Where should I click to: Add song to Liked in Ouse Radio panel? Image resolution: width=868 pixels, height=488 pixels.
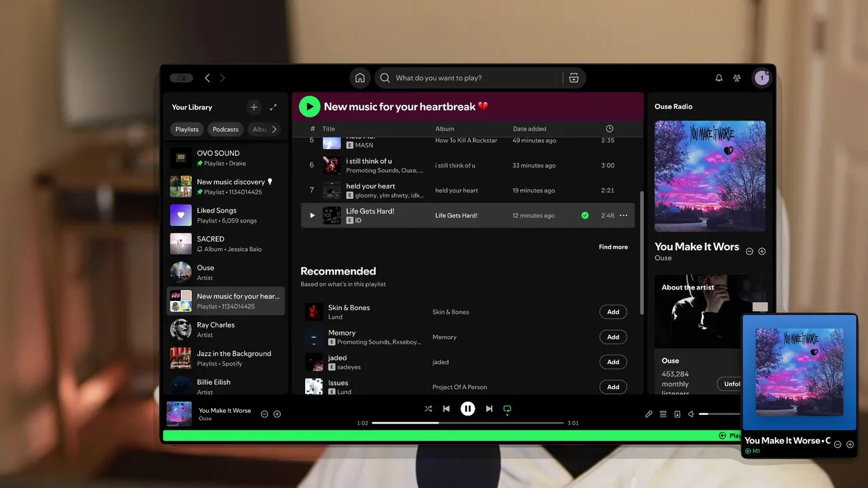[x=762, y=251]
